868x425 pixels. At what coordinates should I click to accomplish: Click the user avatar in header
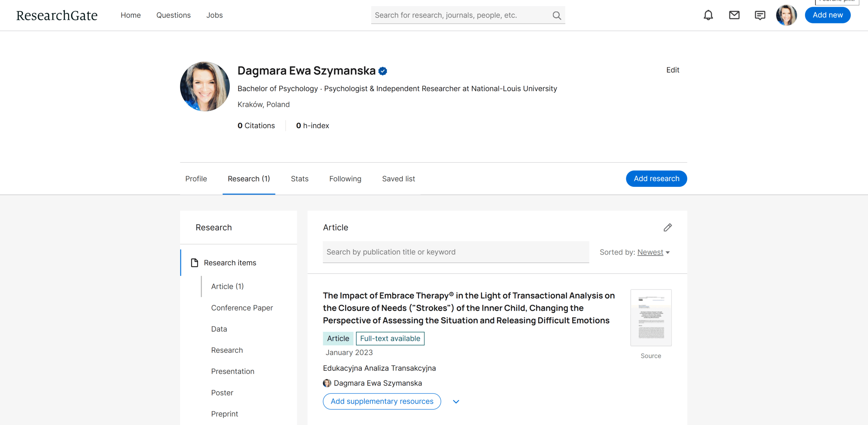tap(786, 15)
